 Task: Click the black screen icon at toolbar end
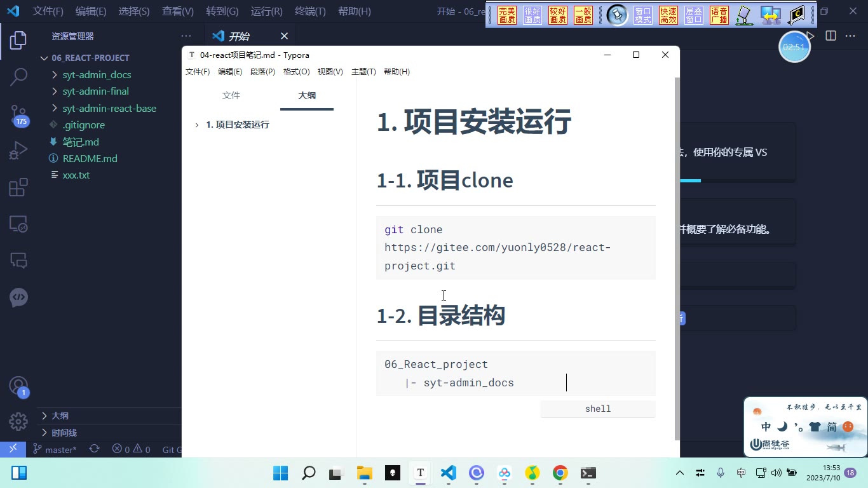pos(796,15)
